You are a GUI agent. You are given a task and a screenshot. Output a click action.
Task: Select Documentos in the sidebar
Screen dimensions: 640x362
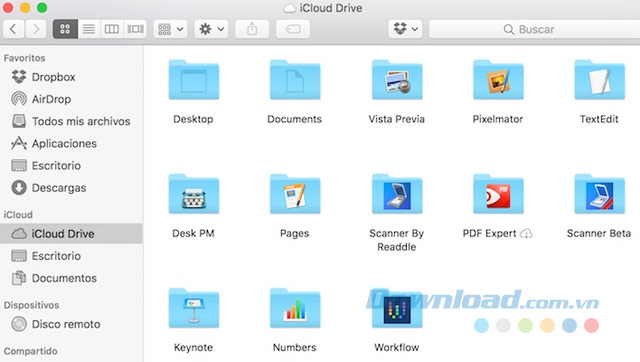tap(71, 278)
